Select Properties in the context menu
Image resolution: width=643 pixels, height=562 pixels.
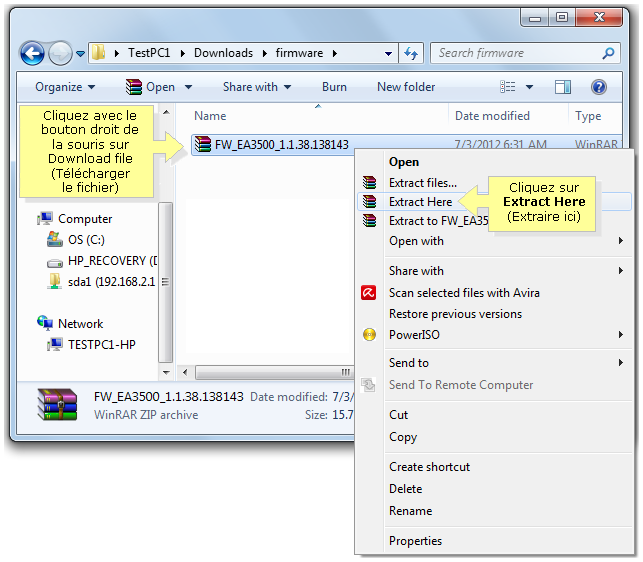415,541
